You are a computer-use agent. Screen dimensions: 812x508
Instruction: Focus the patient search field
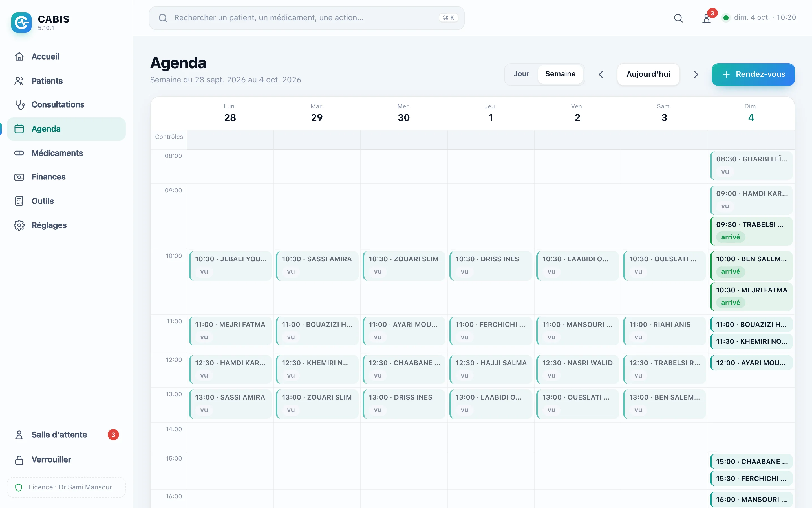(x=306, y=18)
